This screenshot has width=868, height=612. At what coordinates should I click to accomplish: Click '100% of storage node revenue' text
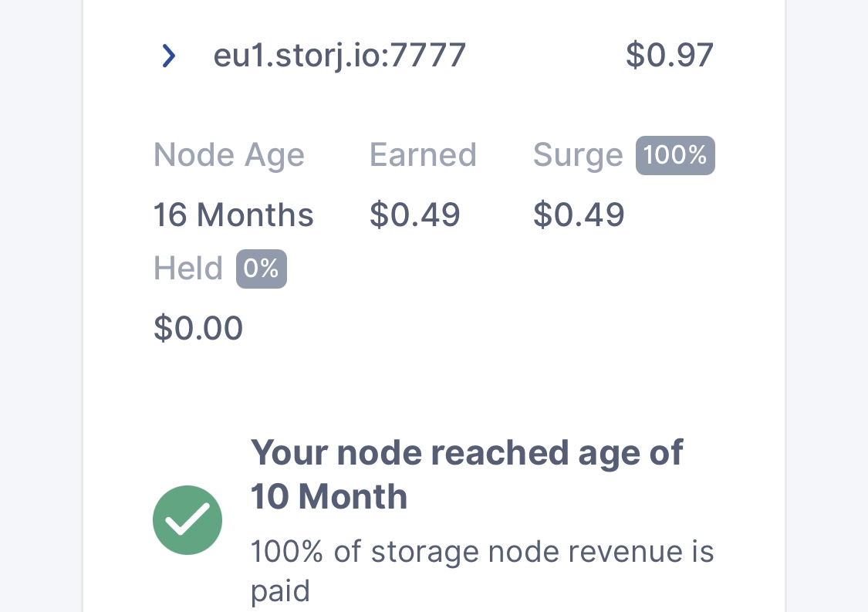coord(482,552)
